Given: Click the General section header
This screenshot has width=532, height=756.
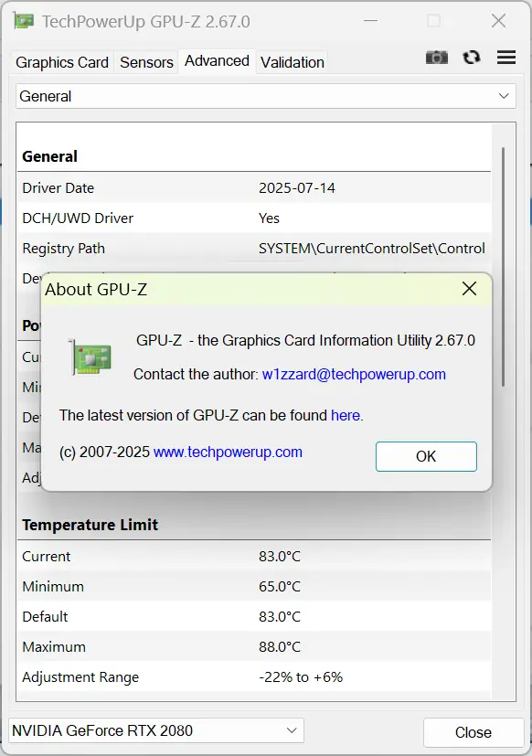Looking at the screenshot, I should 49,156.
